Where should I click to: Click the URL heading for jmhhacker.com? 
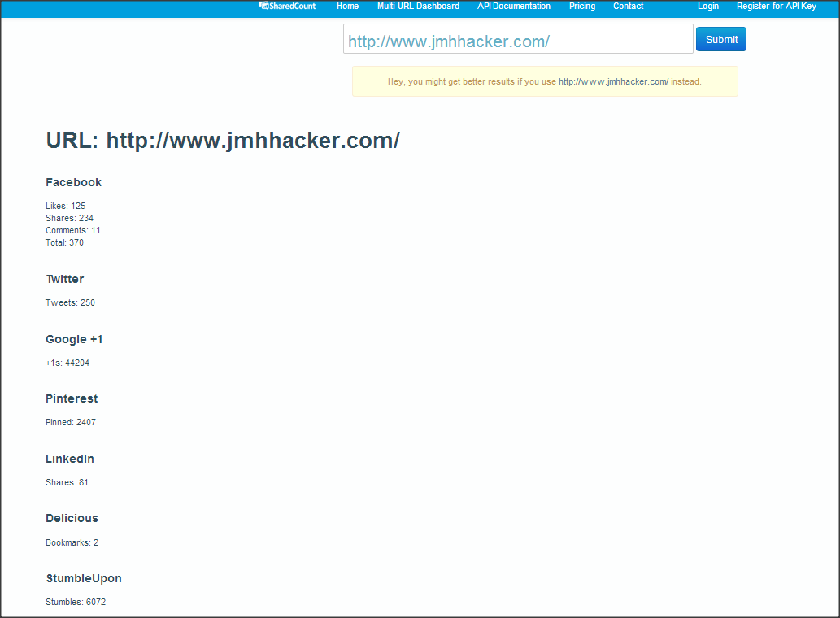pos(222,141)
